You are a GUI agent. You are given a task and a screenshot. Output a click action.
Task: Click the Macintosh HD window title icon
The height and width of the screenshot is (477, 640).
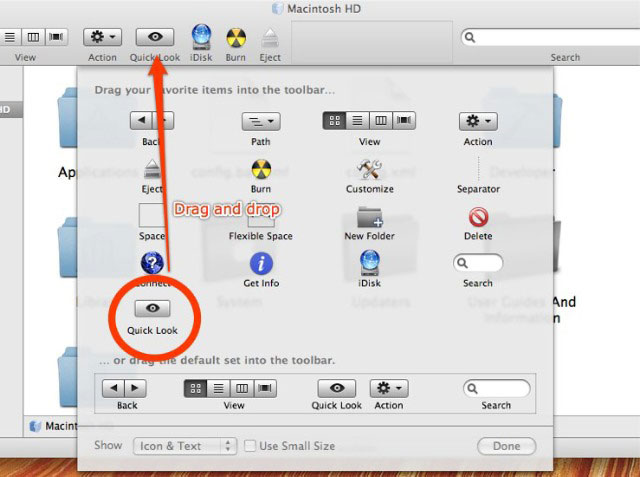click(x=278, y=9)
